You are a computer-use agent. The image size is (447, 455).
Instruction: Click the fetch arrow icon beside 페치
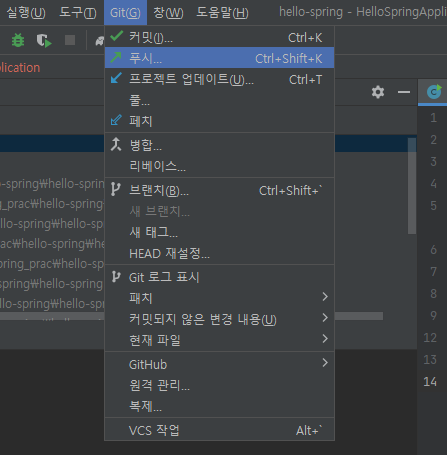(116, 120)
